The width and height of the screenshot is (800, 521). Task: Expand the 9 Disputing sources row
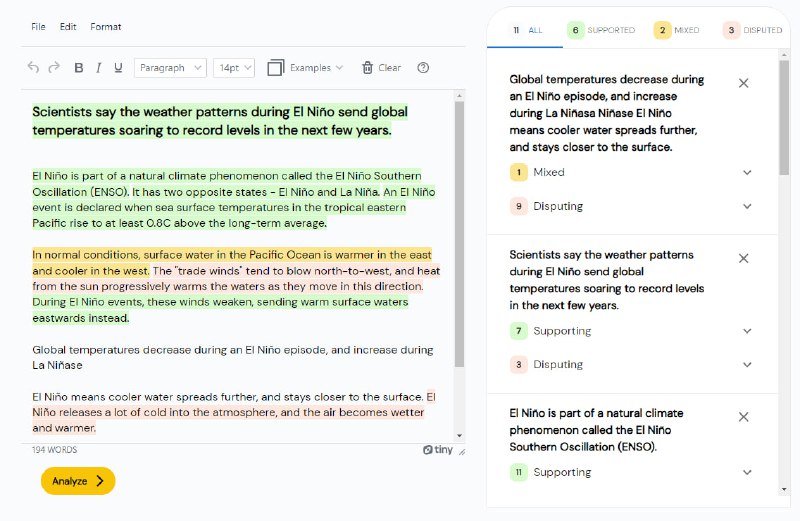click(746, 206)
